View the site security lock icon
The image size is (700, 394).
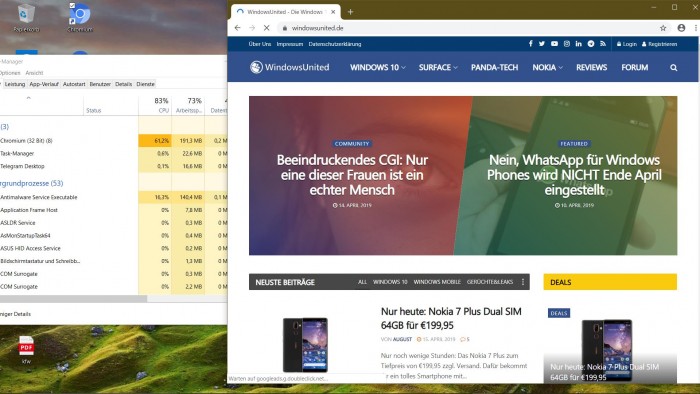pos(284,28)
